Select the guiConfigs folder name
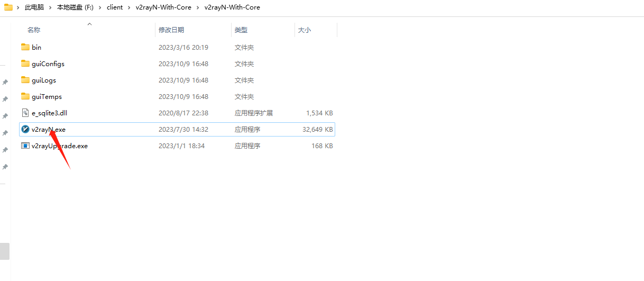The image size is (644, 281). point(48,64)
